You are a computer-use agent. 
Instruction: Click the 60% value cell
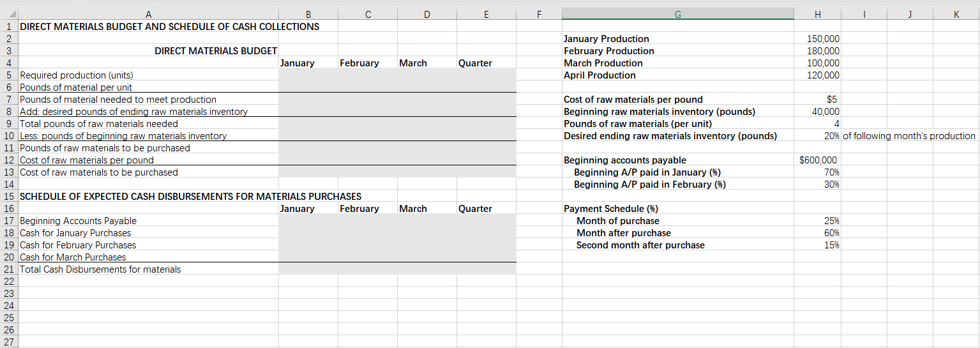(x=833, y=233)
